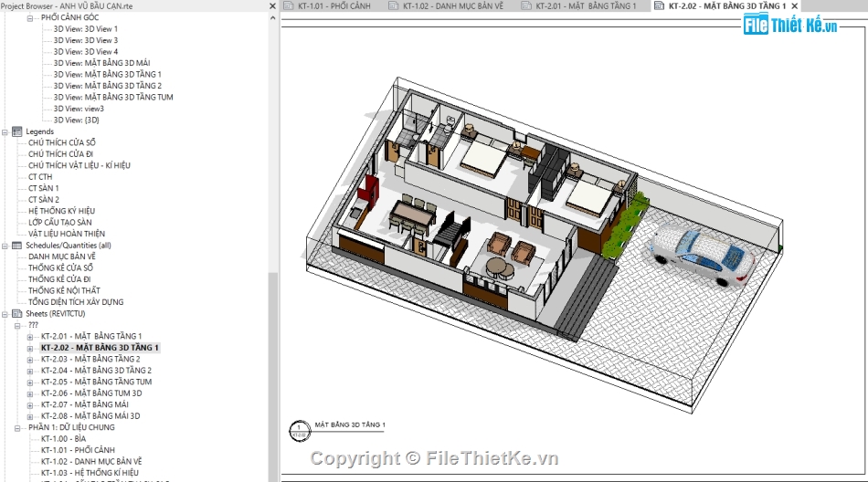
Task: Open the VẬT LIỆU HOÀN THIỆN legend
Action: [x=67, y=234]
